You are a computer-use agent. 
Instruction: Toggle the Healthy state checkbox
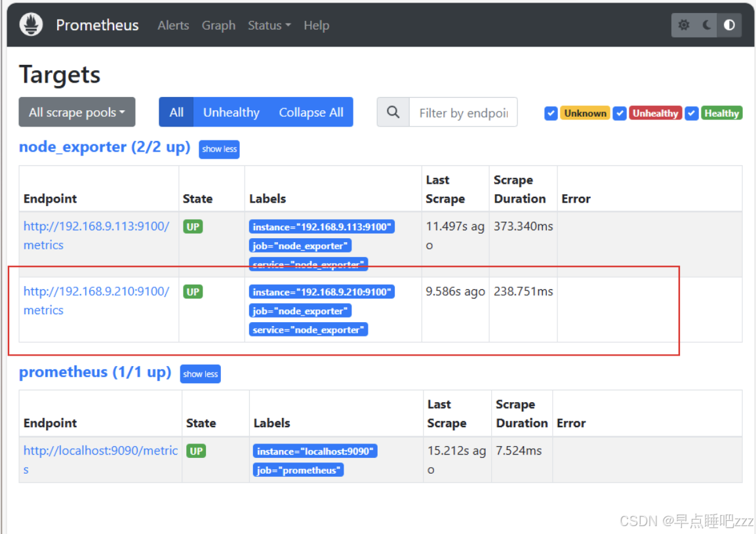pyautogui.click(x=691, y=113)
